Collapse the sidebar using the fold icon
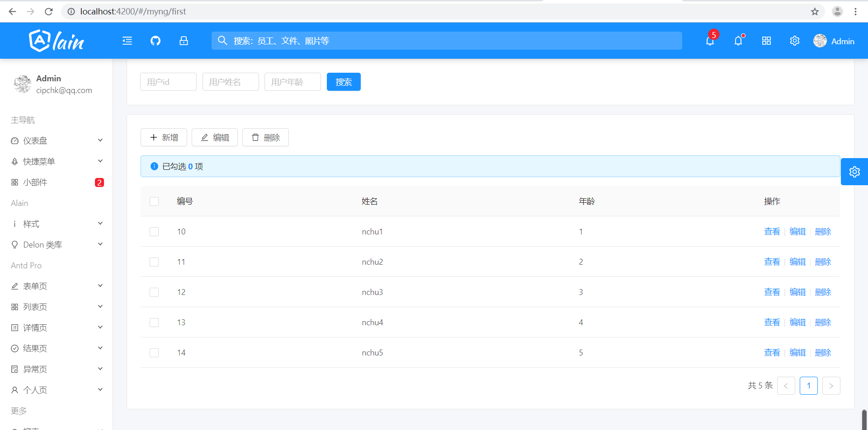The width and height of the screenshot is (868, 430). click(127, 41)
